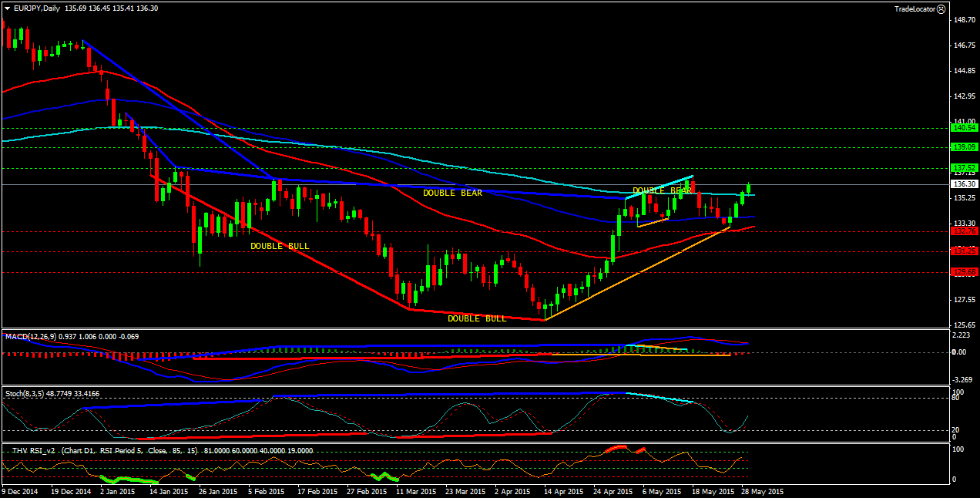
Task: Click the red 132.76 price level tag
Action: [965, 230]
